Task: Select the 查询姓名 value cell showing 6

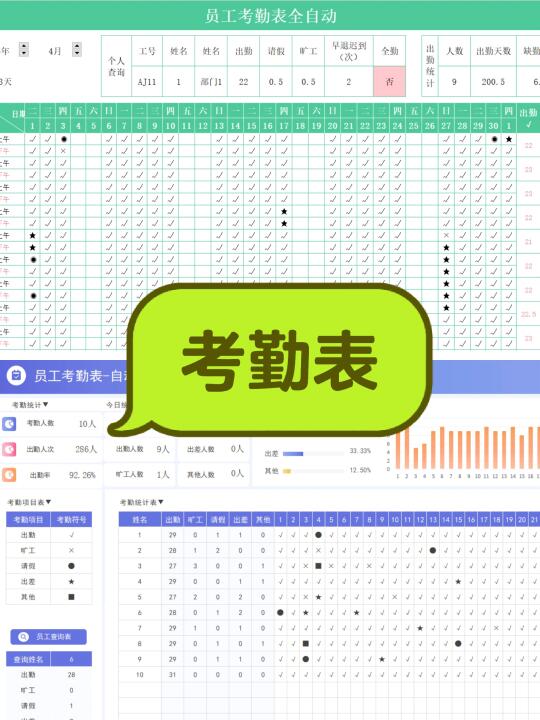Action: click(x=71, y=659)
